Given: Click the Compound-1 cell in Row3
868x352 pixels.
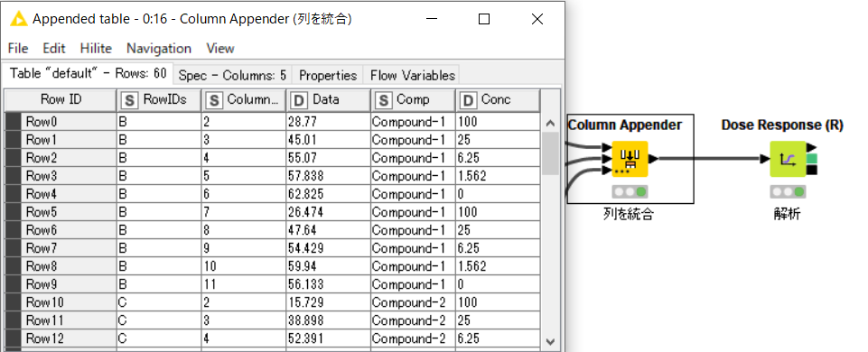Looking at the screenshot, I should pos(413,176).
